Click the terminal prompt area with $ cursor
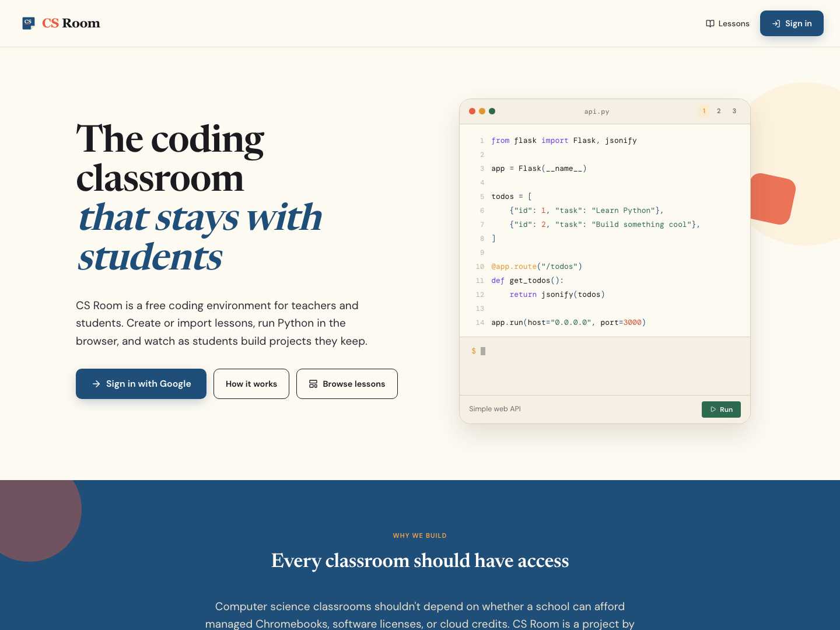 (x=605, y=366)
